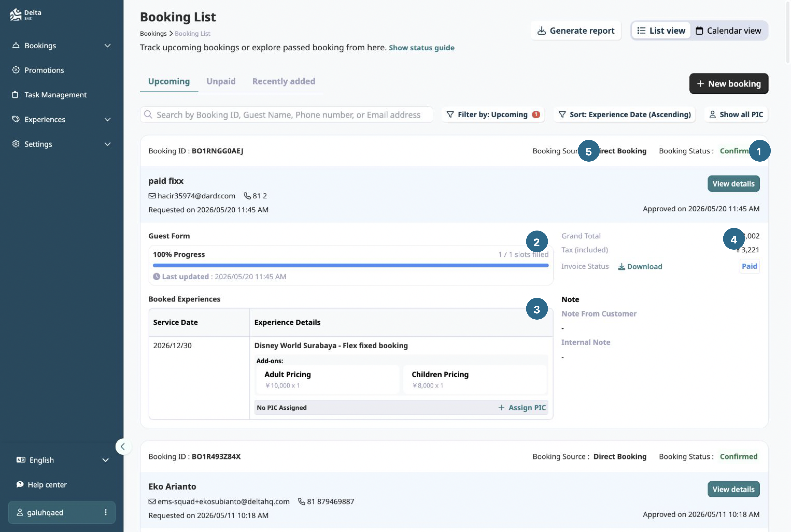Screen dimensions: 791x532
Task: Click the phone icon beside 81 879469887
Action: click(301, 501)
